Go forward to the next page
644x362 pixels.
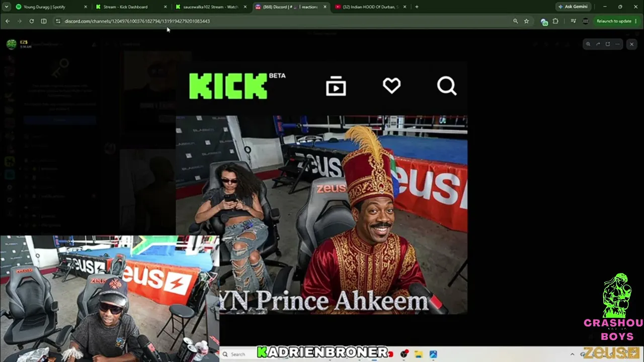point(20,21)
